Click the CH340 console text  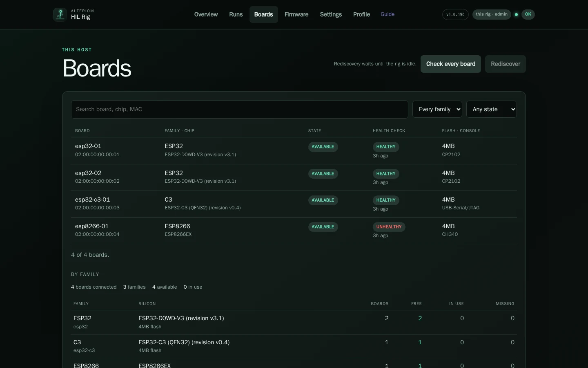(x=450, y=234)
